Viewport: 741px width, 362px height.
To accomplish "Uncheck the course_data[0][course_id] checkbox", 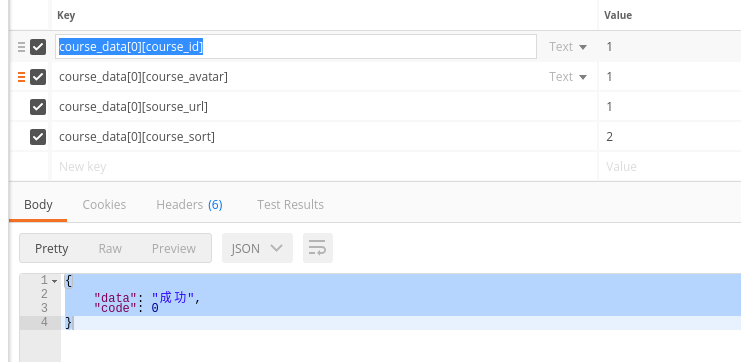I will [x=38, y=47].
